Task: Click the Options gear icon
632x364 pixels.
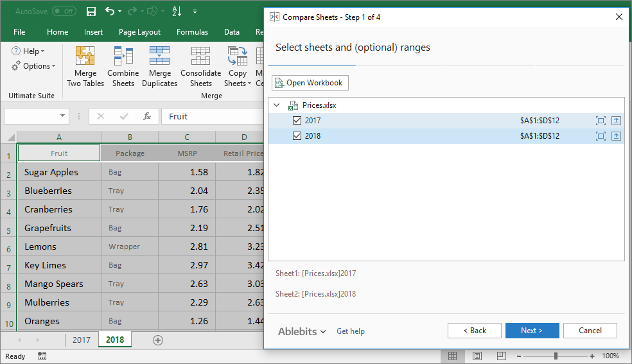Action: [x=15, y=66]
